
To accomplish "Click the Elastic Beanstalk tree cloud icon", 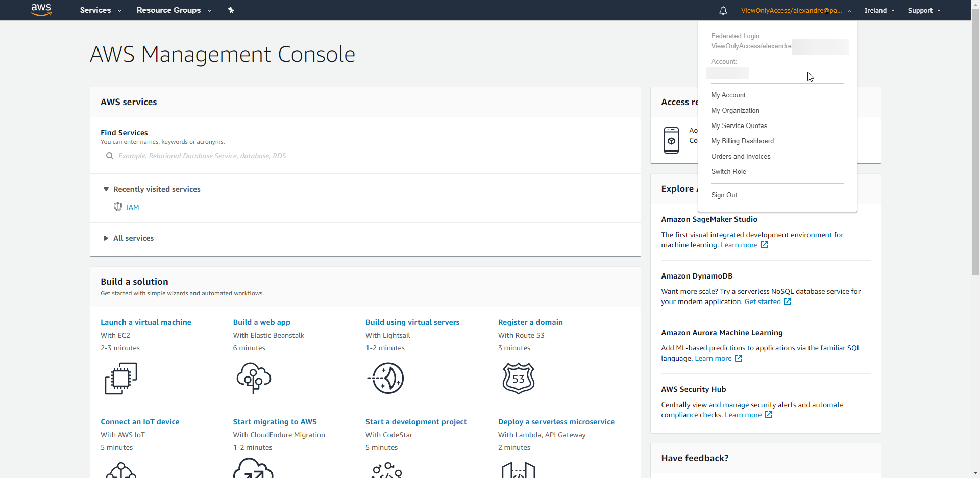I will click(x=254, y=378).
